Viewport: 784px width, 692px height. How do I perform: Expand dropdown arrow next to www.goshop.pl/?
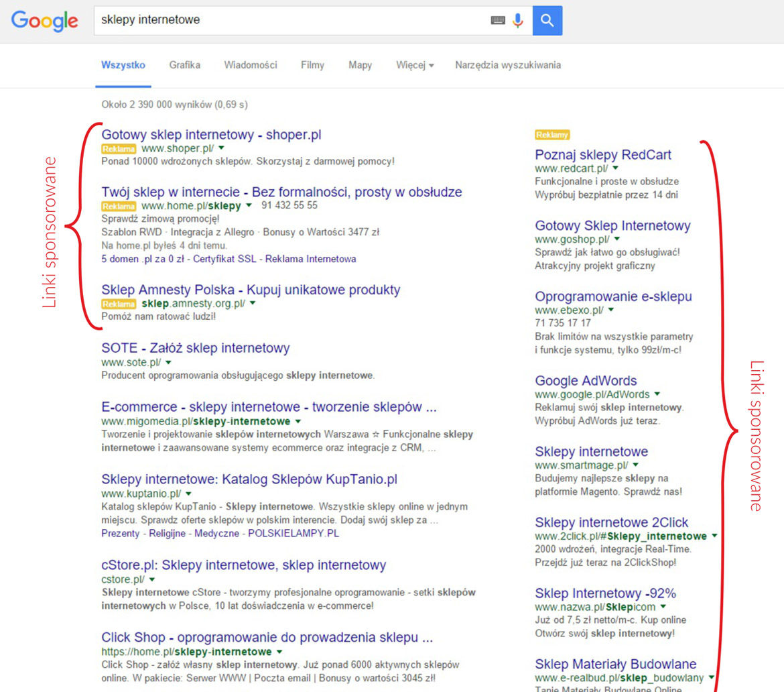pyautogui.click(x=617, y=239)
